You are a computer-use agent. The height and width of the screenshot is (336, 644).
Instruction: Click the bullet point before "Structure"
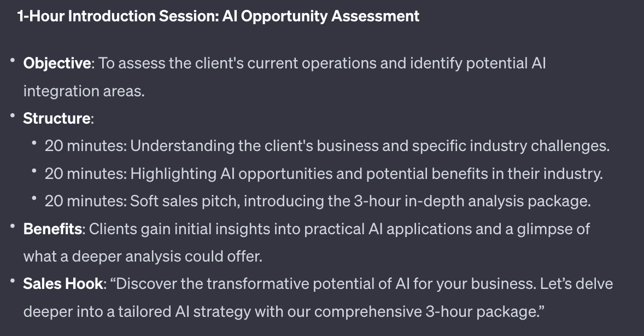click(x=13, y=116)
